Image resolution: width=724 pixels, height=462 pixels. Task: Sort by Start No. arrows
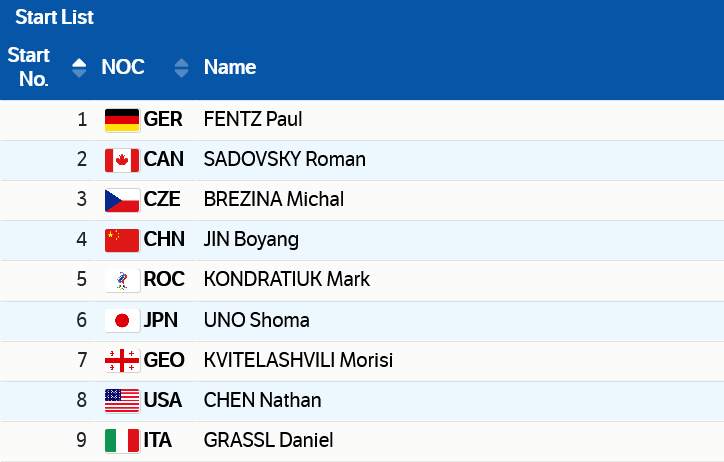tap(79, 68)
